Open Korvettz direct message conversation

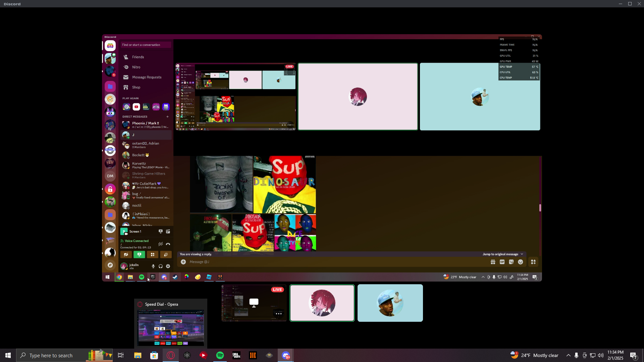point(146,165)
